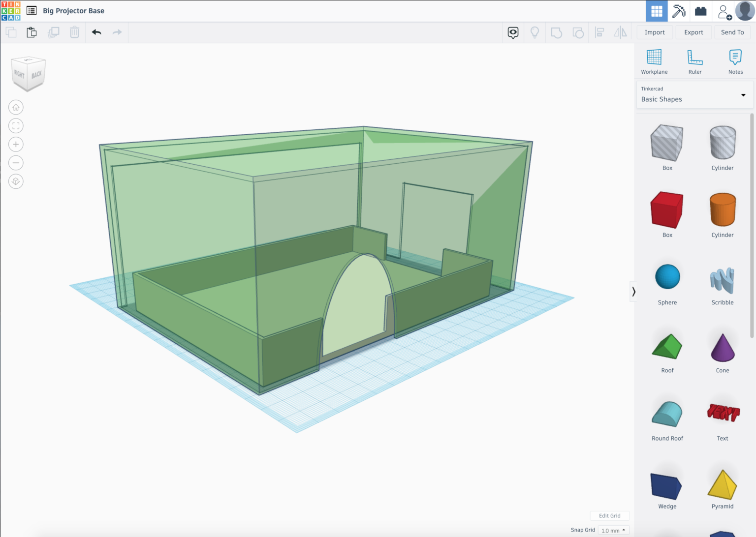Click the undo arrow icon
The height and width of the screenshot is (537, 756).
pos(96,32)
